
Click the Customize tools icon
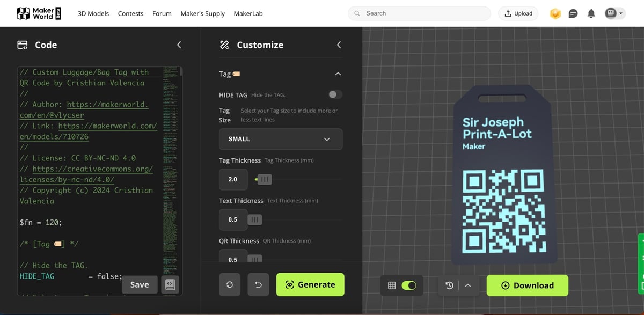point(224,45)
